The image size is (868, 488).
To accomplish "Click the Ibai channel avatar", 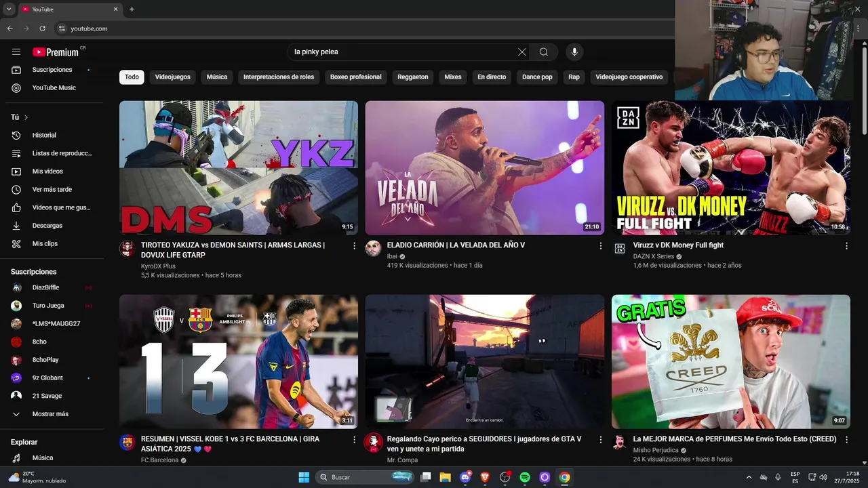I will pyautogui.click(x=373, y=249).
